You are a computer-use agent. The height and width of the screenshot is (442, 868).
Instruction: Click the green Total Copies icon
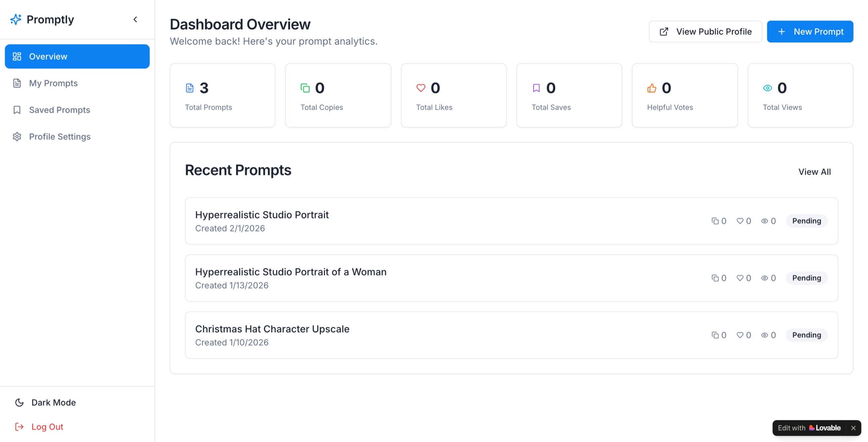[x=305, y=88]
